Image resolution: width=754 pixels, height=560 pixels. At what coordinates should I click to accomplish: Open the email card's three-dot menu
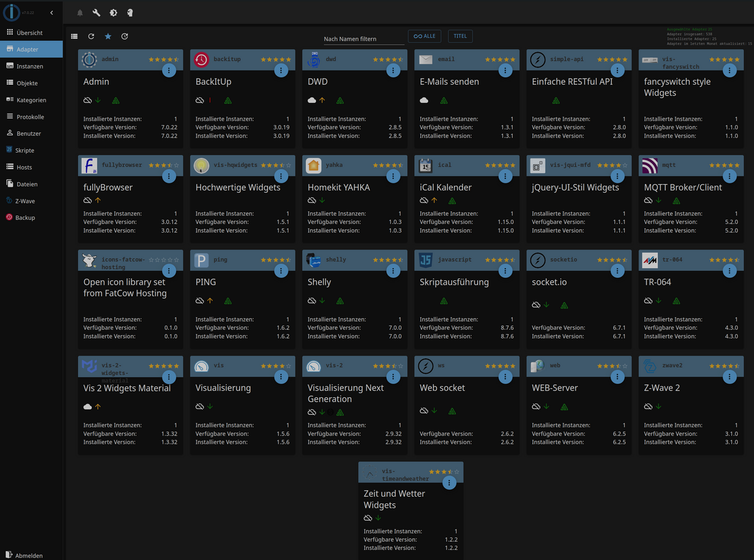pos(505,70)
